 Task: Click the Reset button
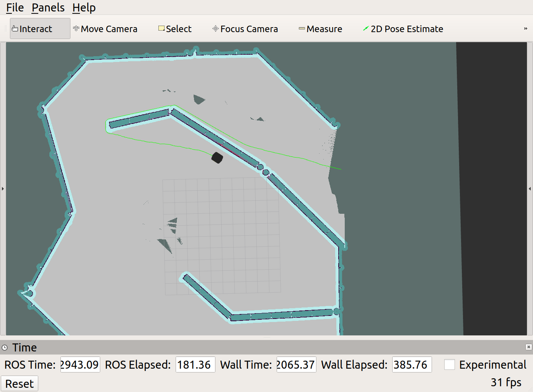[20, 384]
